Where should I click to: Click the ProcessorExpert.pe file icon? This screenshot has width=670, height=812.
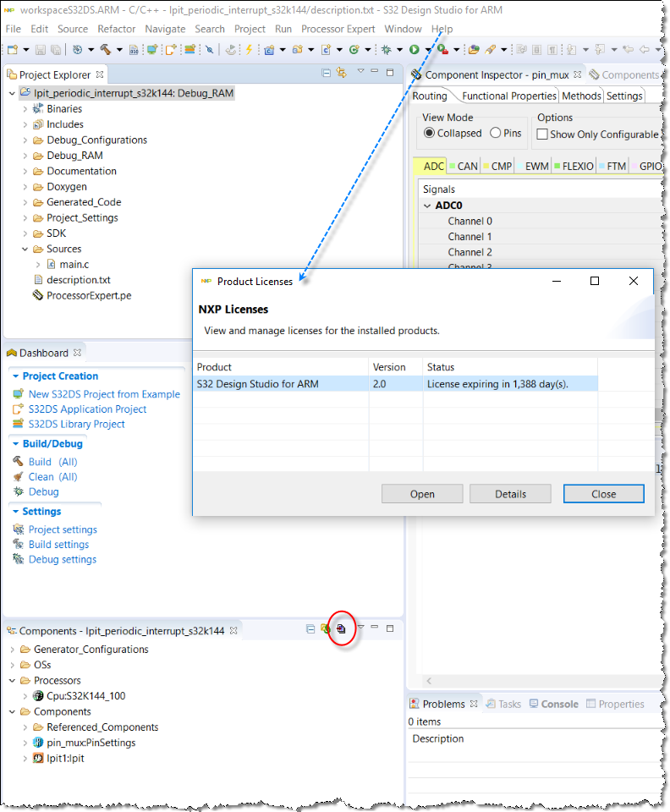(x=37, y=295)
